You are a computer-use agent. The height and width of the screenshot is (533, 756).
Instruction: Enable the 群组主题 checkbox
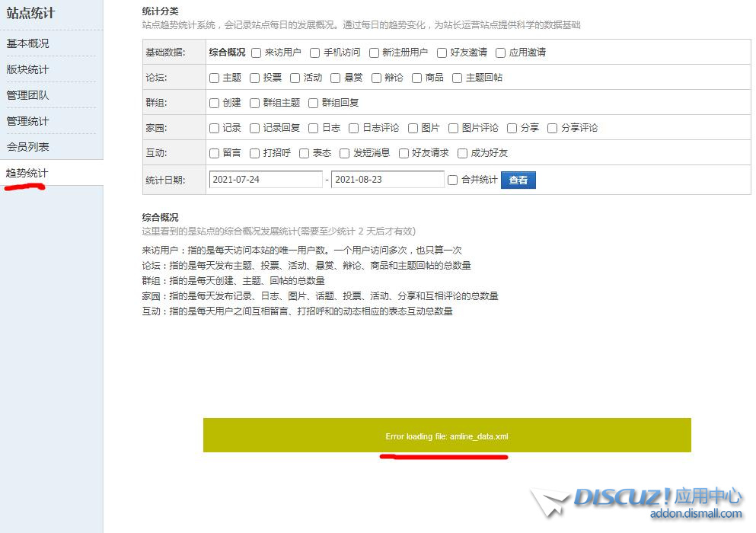[x=255, y=103]
